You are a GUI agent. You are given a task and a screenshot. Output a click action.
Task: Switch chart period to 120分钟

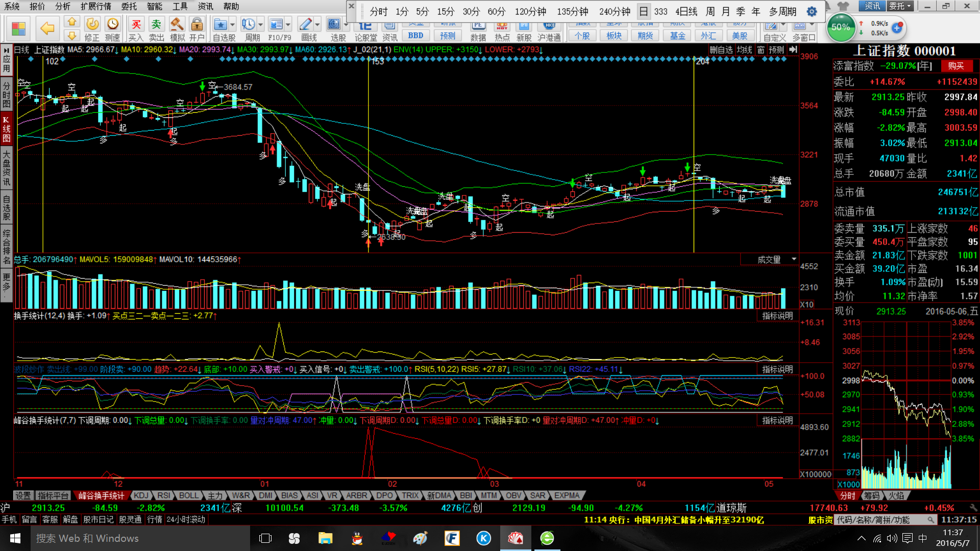530,11
